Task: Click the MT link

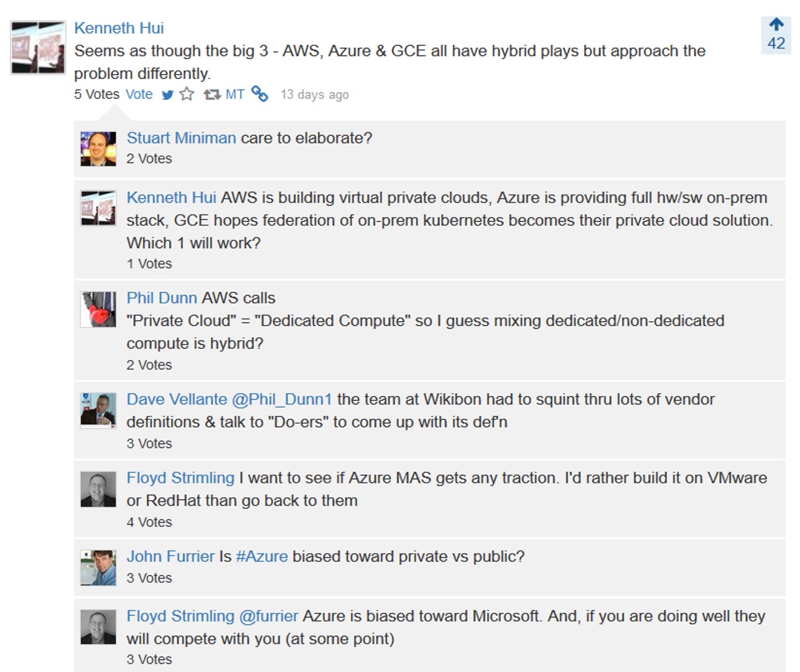Action: pos(235,95)
